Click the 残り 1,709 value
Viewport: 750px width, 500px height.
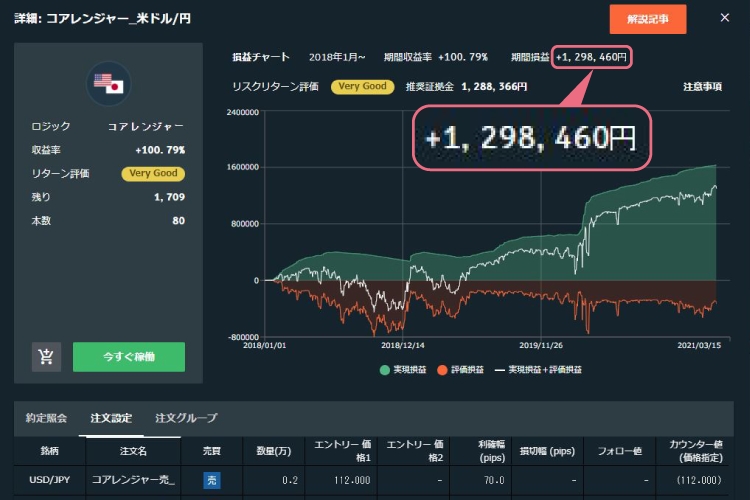[169, 197]
